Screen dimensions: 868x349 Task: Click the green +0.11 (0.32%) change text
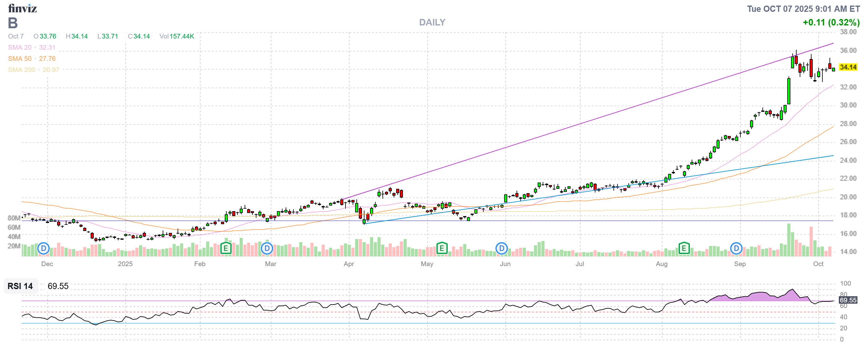[831, 22]
